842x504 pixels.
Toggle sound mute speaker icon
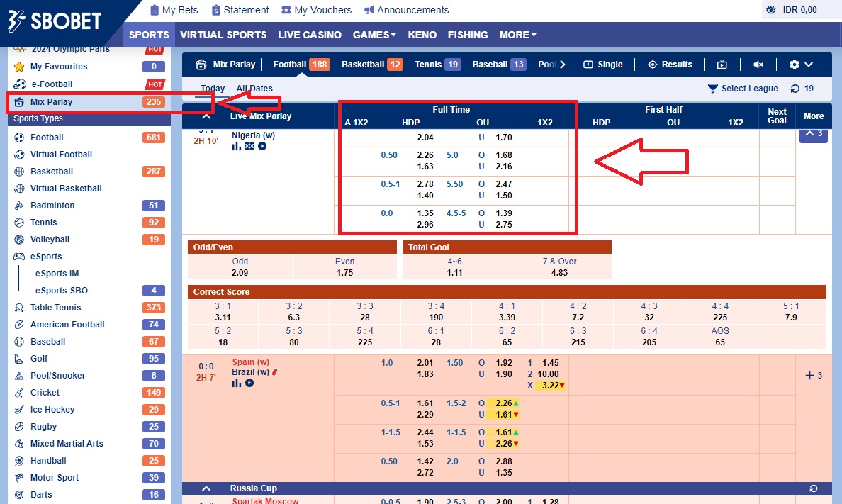(x=758, y=65)
